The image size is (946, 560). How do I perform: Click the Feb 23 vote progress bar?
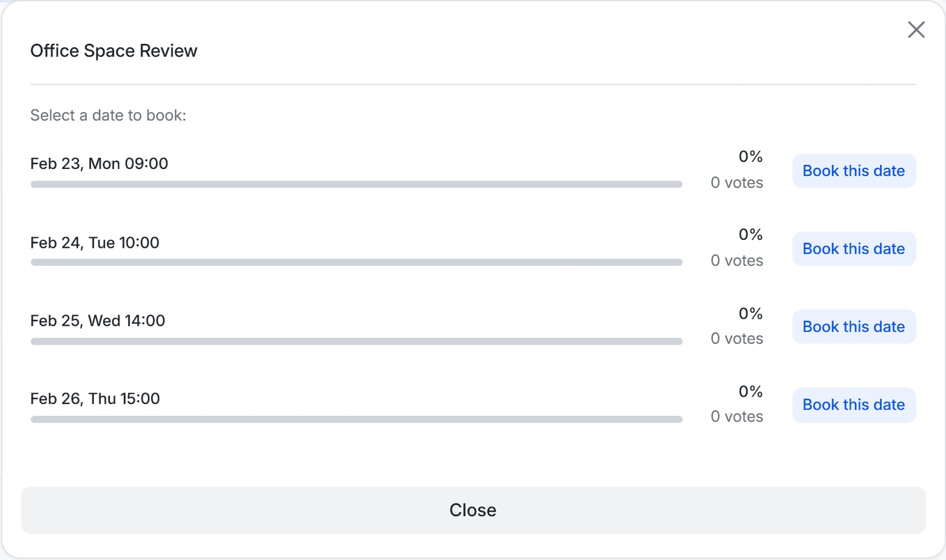point(356,184)
